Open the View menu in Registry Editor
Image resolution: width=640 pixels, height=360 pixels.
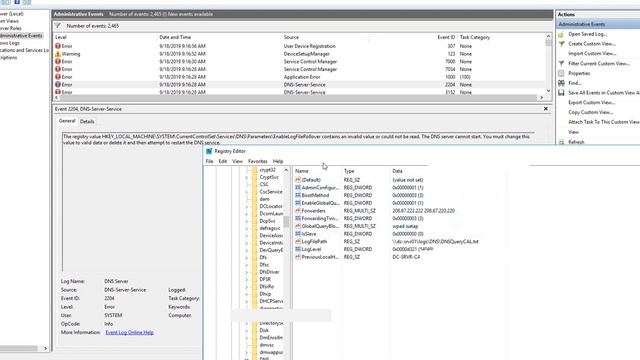click(x=237, y=161)
